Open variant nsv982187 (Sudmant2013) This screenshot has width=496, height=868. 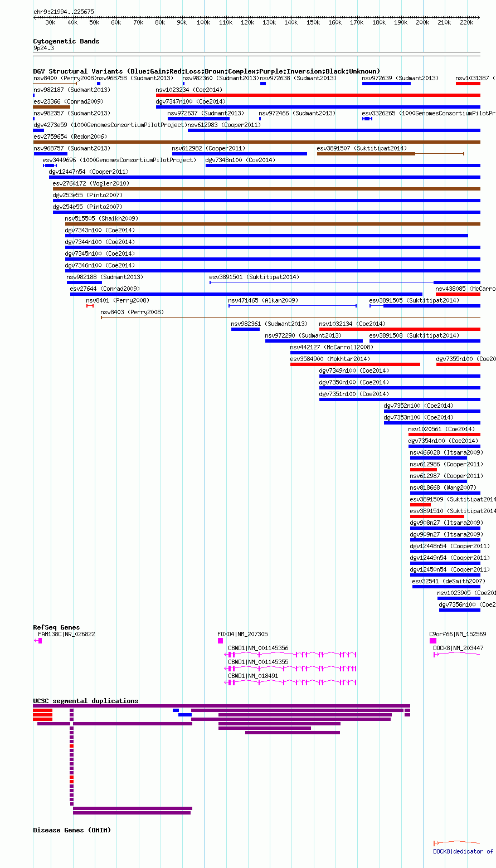tap(72, 90)
